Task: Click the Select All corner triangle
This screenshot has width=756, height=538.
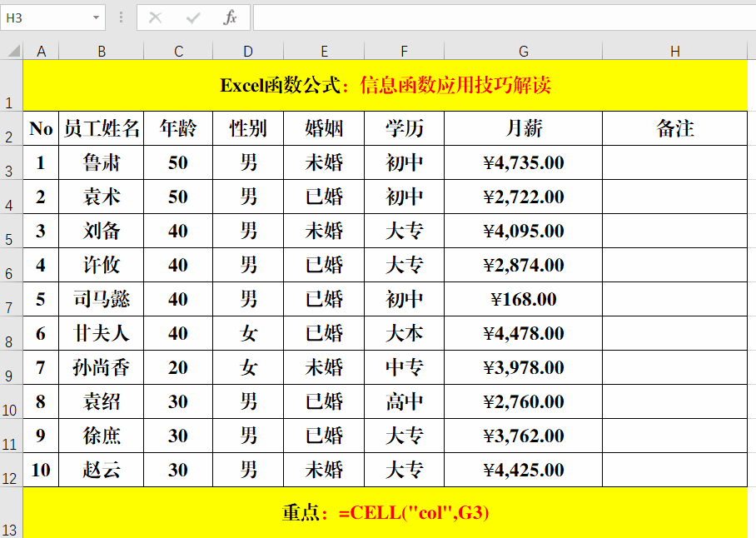Action: click(x=14, y=50)
